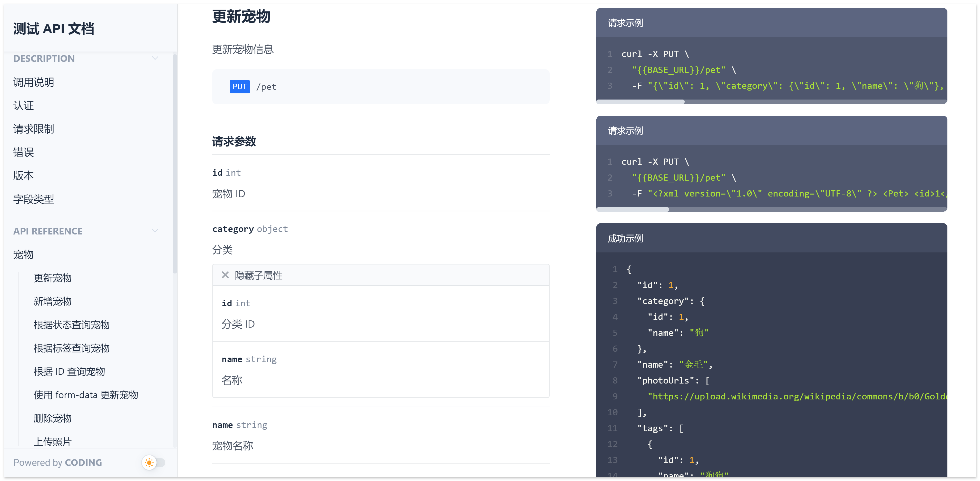Click the sun icon in the footer

pyautogui.click(x=149, y=462)
